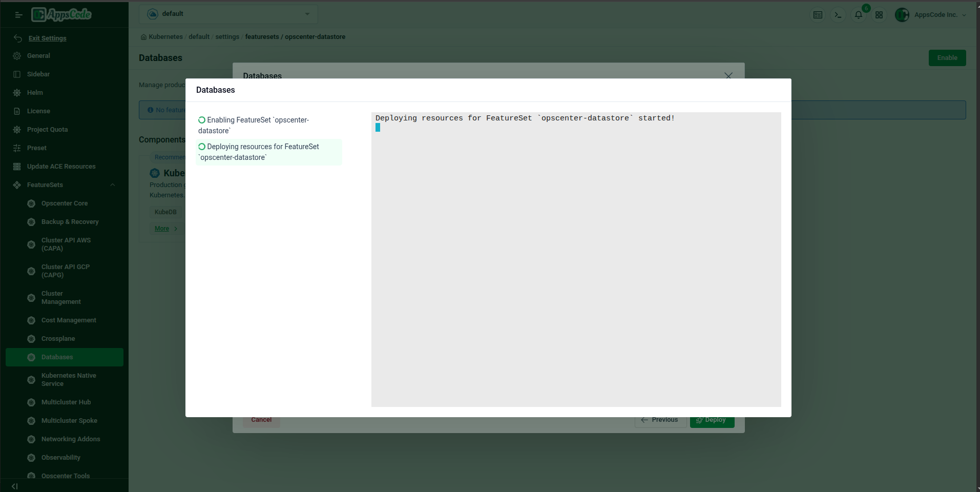
Task: Click the Enable button at top right
Action: 947,57
